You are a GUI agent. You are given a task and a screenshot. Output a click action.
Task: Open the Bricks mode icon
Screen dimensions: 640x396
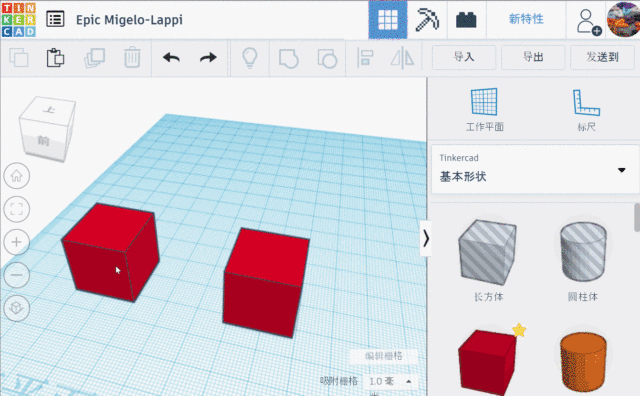[x=466, y=20]
